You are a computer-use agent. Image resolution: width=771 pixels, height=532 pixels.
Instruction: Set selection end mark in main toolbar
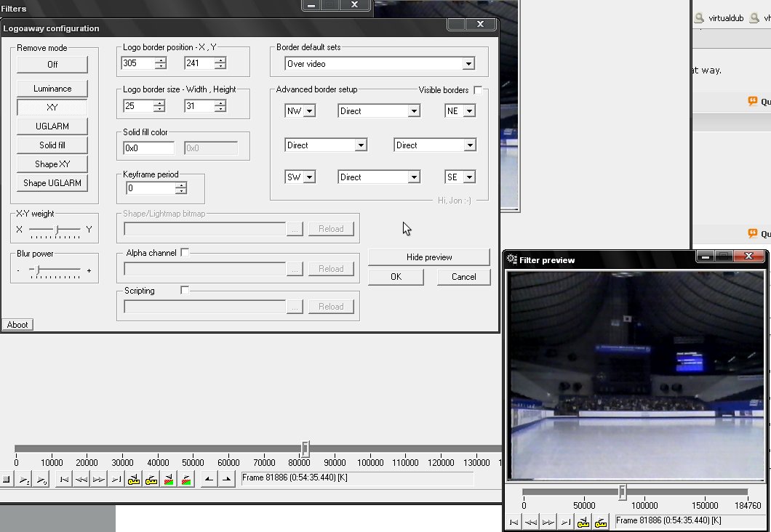point(226,480)
